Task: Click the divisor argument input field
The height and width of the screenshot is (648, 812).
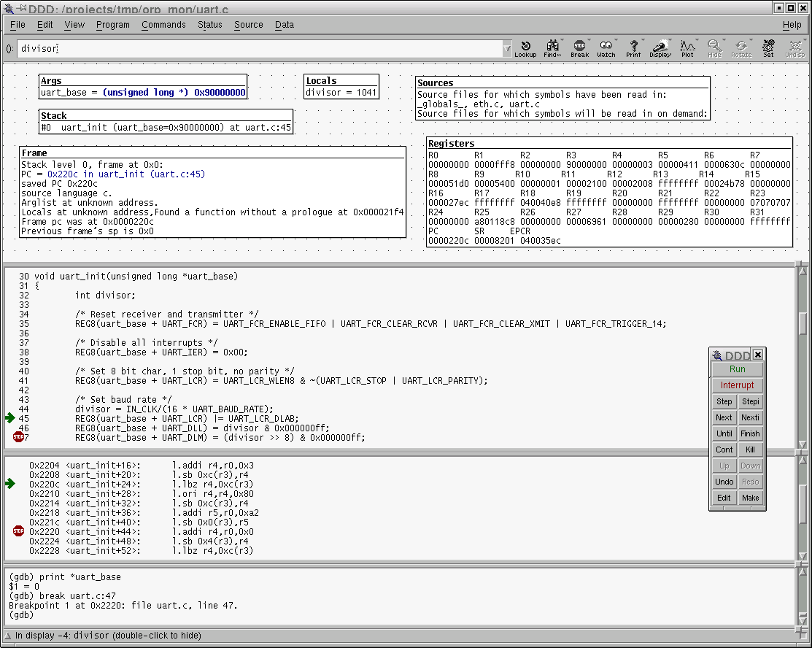Action: (259, 49)
